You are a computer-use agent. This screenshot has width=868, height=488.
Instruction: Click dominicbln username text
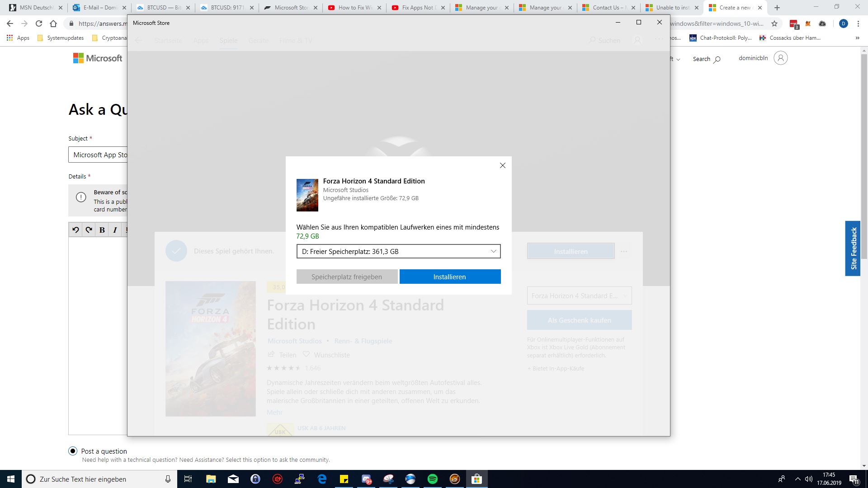pos(753,58)
